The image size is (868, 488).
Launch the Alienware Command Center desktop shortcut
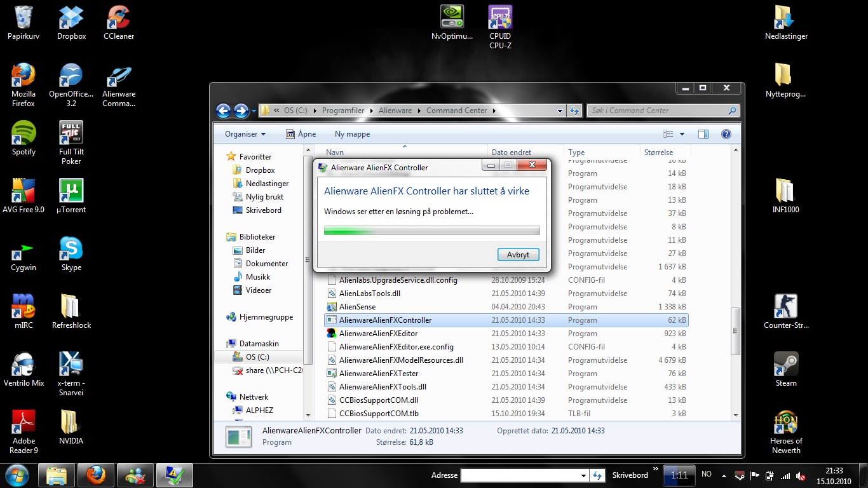(119, 85)
